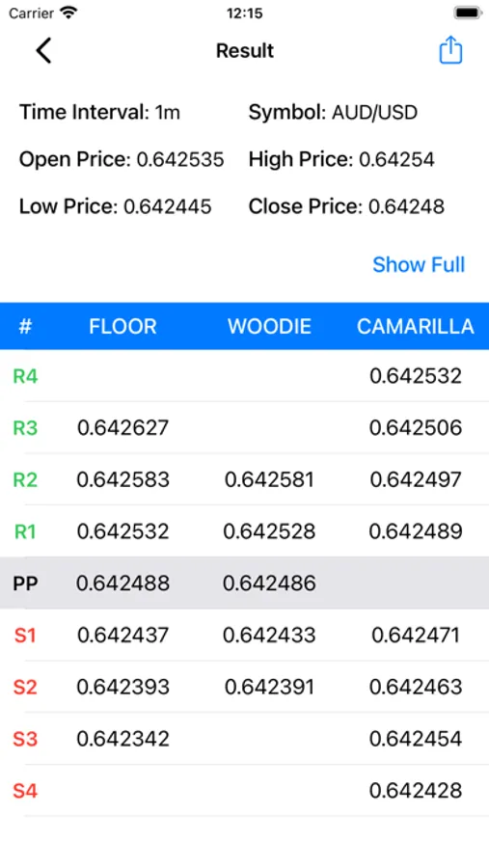Tap Camarilla R2 value 0.642497
Image resolution: width=489 pixels, height=868 pixels.
pyautogui.click(x=416, y=479)
